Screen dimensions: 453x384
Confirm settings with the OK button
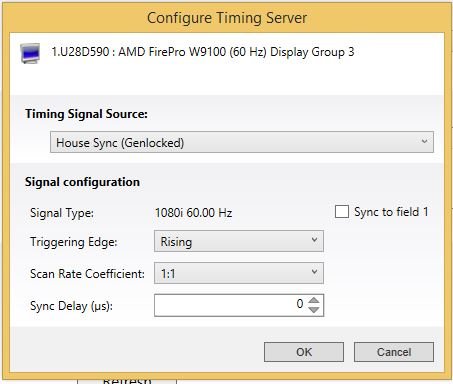pos(304,352)
